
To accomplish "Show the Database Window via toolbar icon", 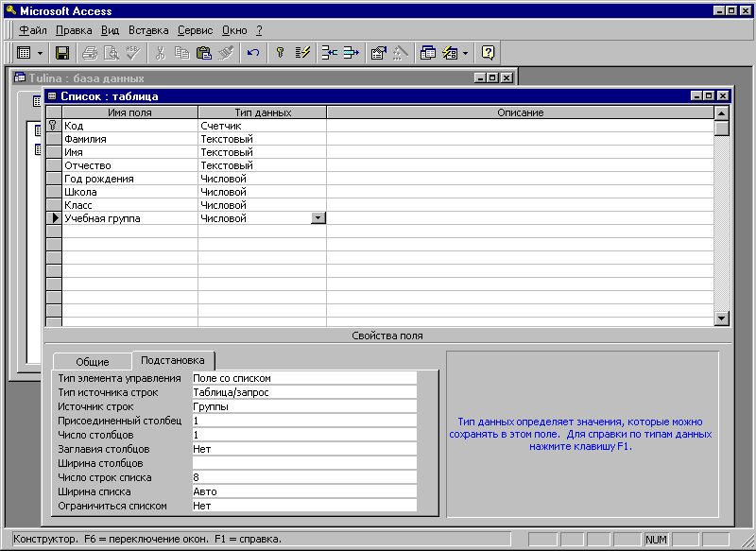I will (428, 53).
